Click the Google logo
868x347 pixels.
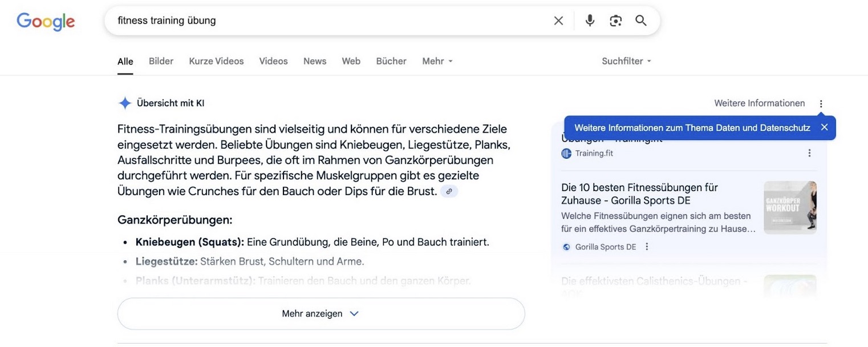(x=46, y=22)
